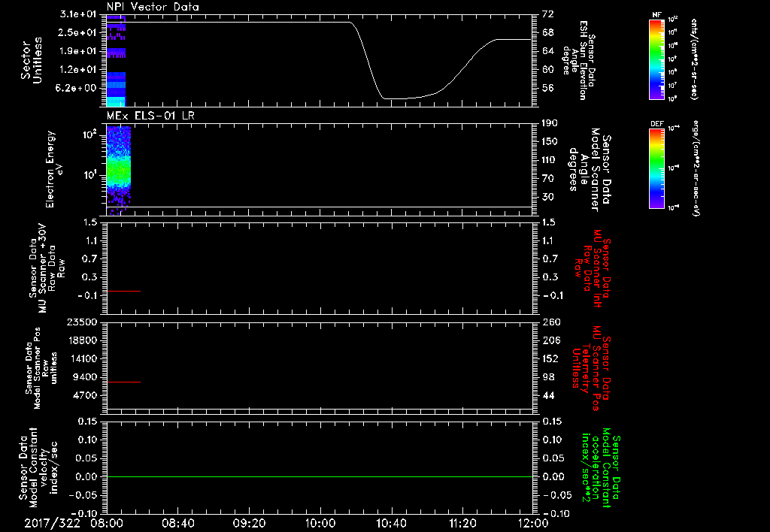Click the '206' telemetry tick value
This screenshot has height=532, width=770.
coord(551,340)
